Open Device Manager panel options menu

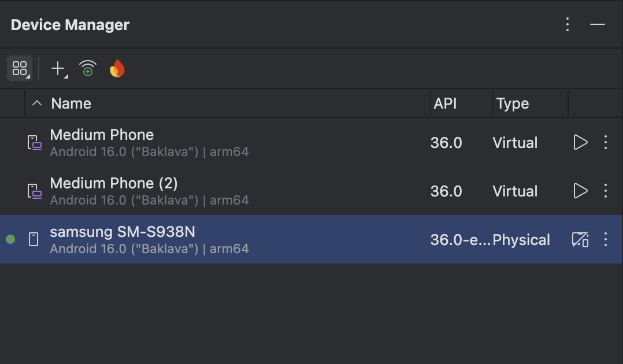point(568,24)
